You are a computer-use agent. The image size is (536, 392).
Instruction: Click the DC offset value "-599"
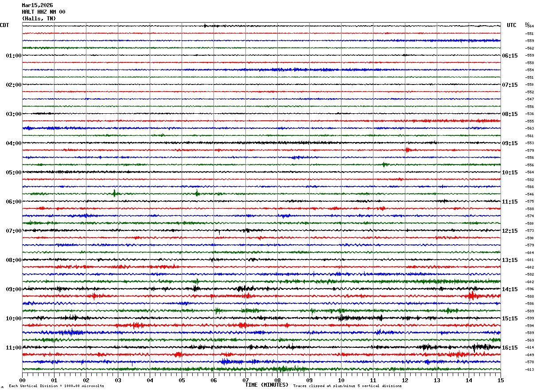[x=529, y=319]
